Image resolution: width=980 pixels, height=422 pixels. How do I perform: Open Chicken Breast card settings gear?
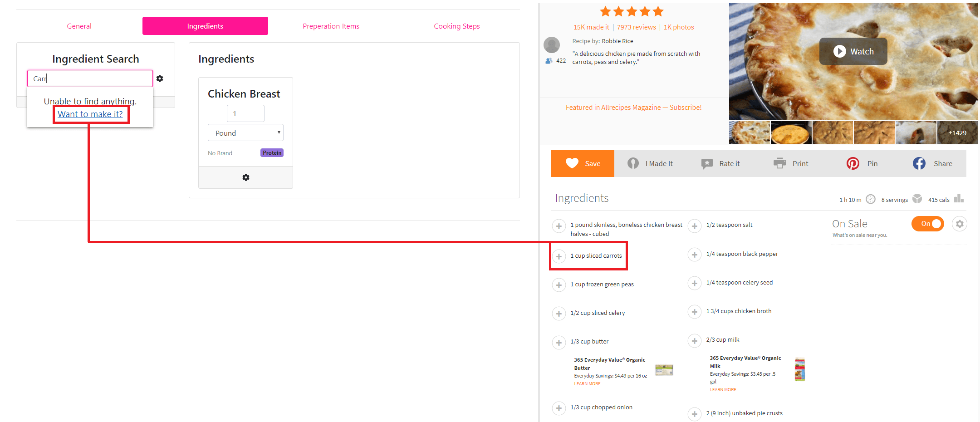click(245, 177)
